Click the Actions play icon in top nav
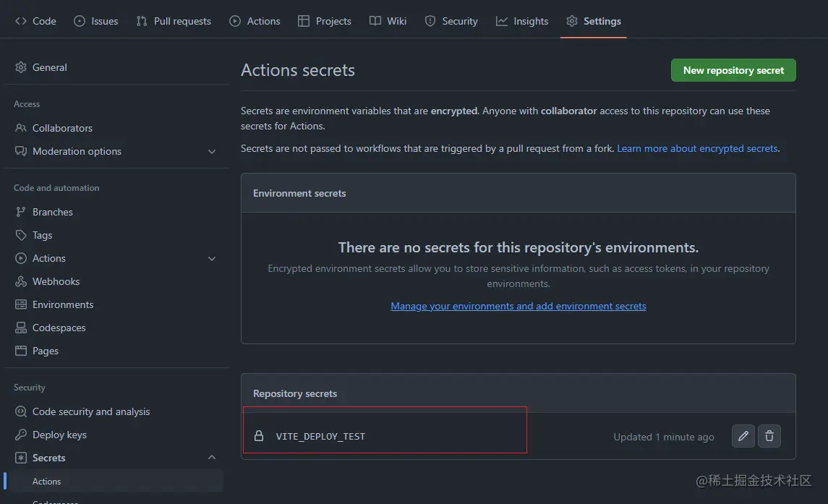Image resolution: width=828 pixels, height=504 pixels. [x=235, y=21]
